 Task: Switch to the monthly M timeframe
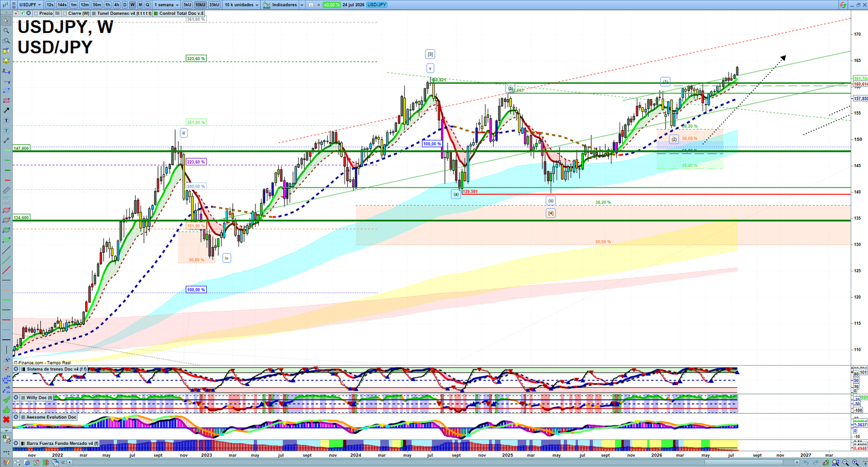[140, 5]
